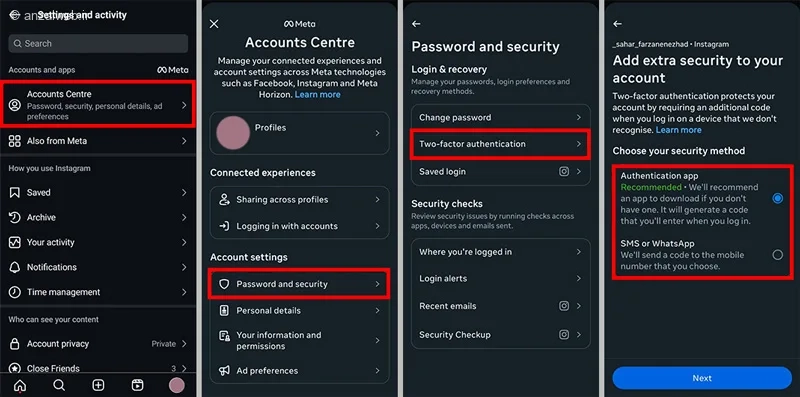Open the Time management entry
Image resolution: width=800 pixels, height=397 pixels.
98,292
